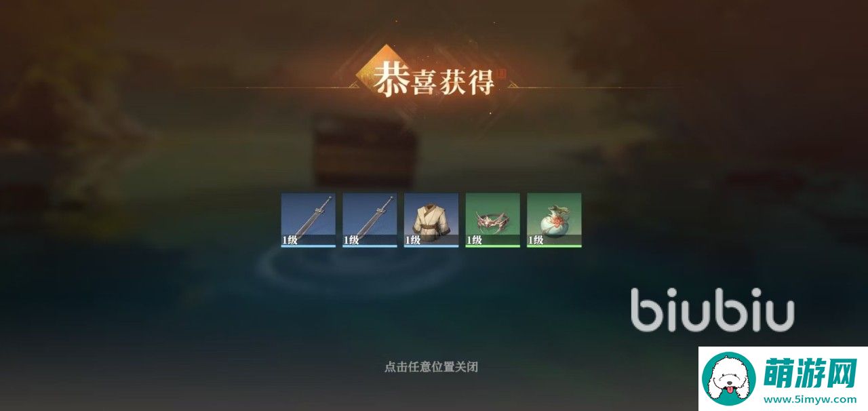Click the small red seal beside title
Viewport: 868px width, 411px height.
pos(503,73)
